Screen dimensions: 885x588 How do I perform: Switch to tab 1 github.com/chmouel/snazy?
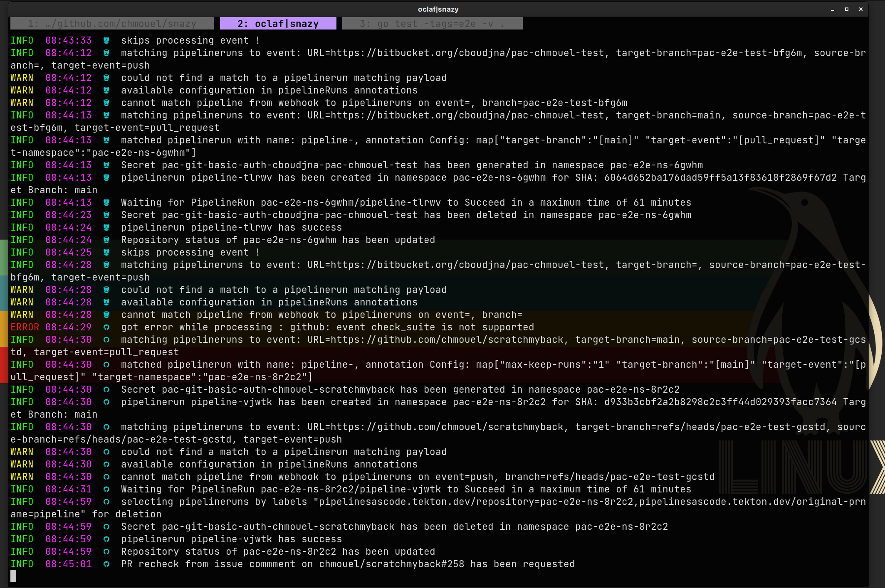pyautogui.click(x=112, y=24)
